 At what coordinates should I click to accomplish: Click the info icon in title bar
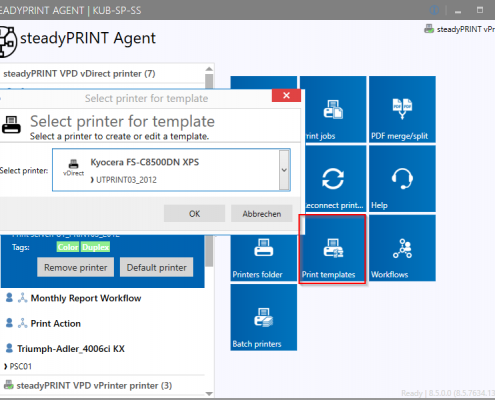pos(434,10)
